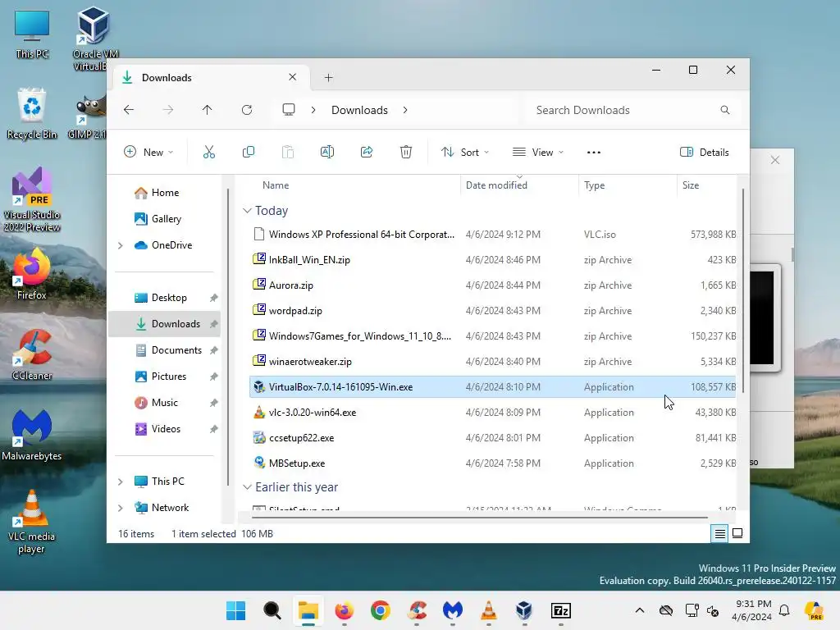
Task: Sort by Date modified column header
Action: point(519,185)
